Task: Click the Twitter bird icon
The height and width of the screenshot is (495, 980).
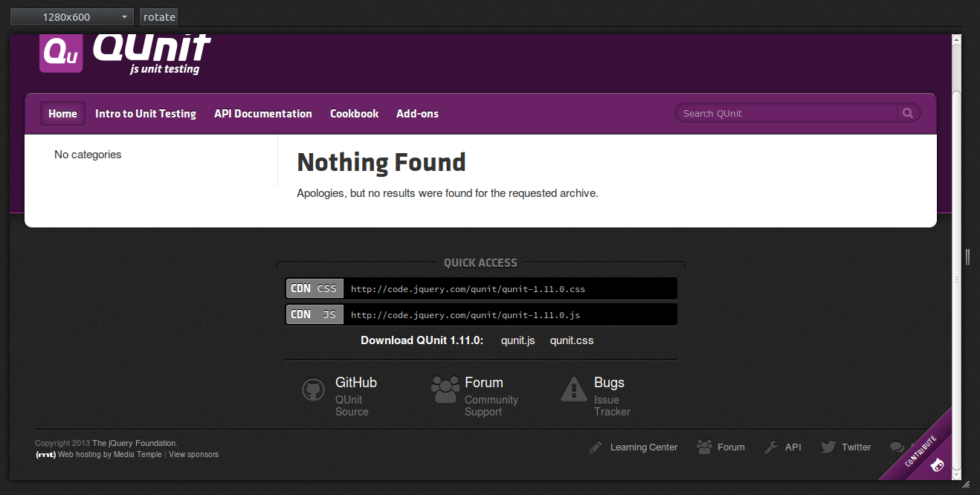Action: (x=828, y=447)
